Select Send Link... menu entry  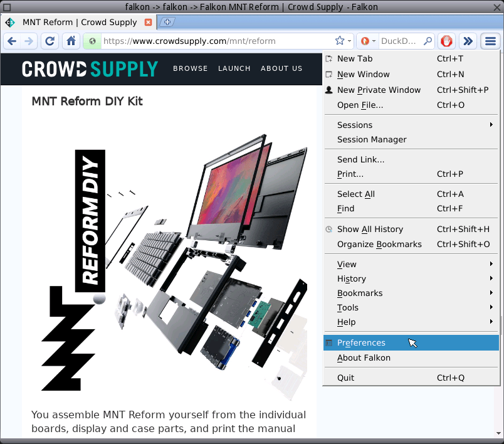point(411,159)
